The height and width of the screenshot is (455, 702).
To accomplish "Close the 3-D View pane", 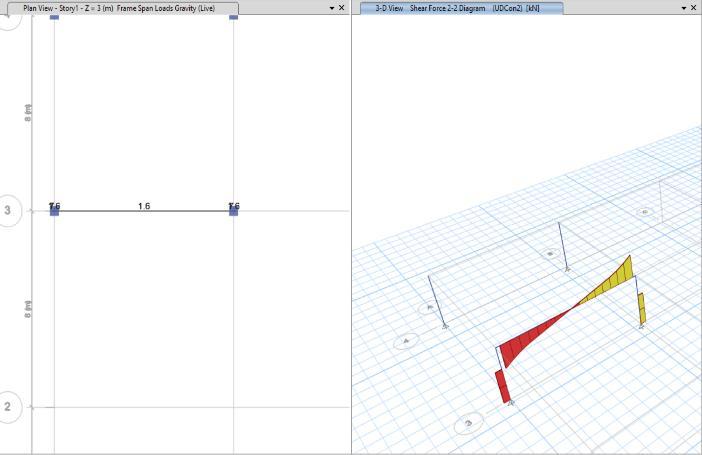I will coord(693,8).
